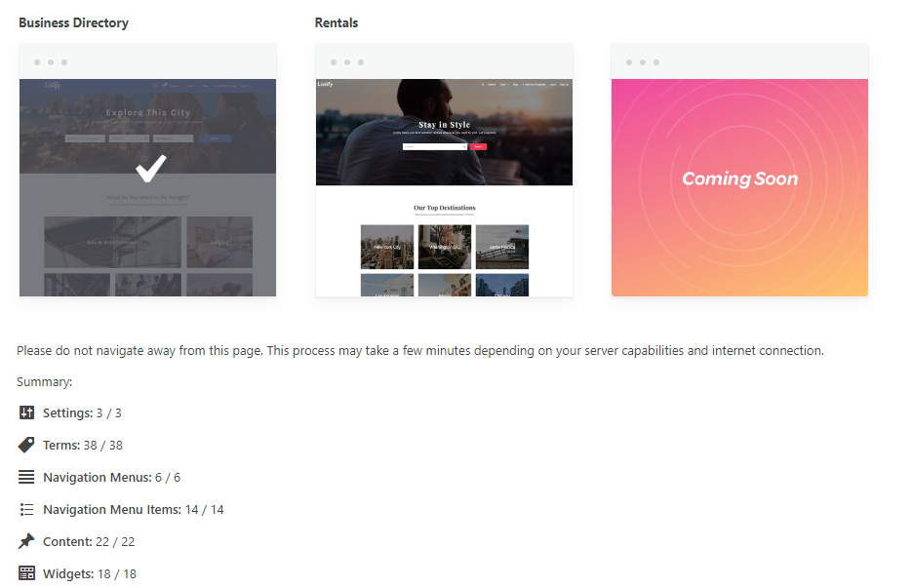Click the red Search button in Rentals preview
Viewport: 912px width, 588px height.
(478, 146)
